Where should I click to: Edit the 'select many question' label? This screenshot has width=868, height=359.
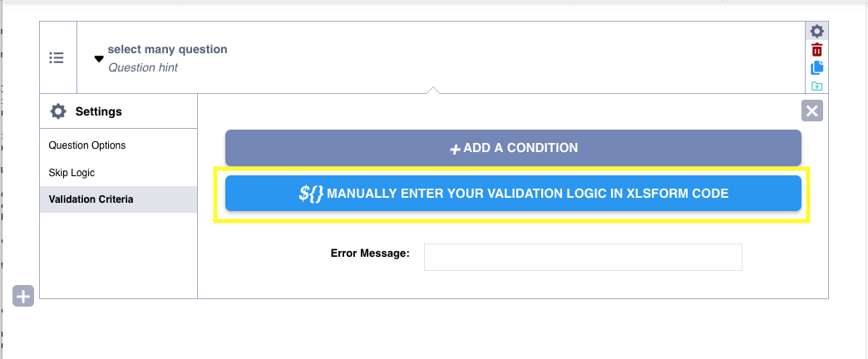167,49
